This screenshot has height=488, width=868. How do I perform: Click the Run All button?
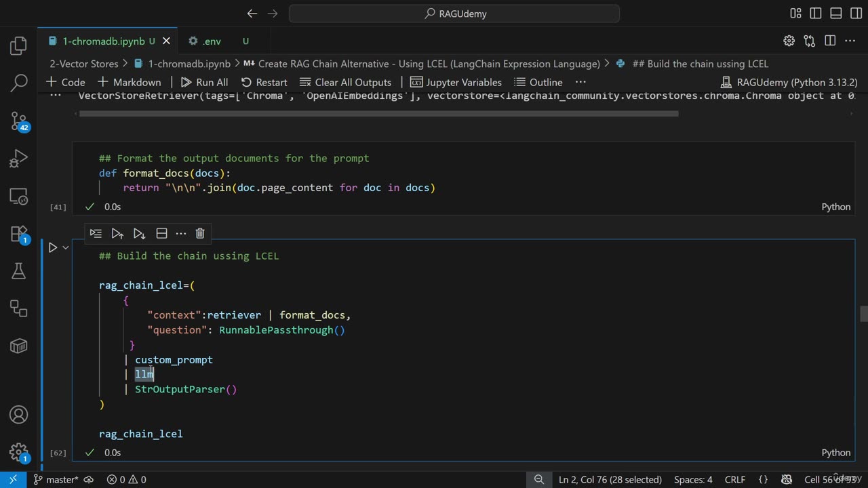pyautogui.click(x=204, y=82)
